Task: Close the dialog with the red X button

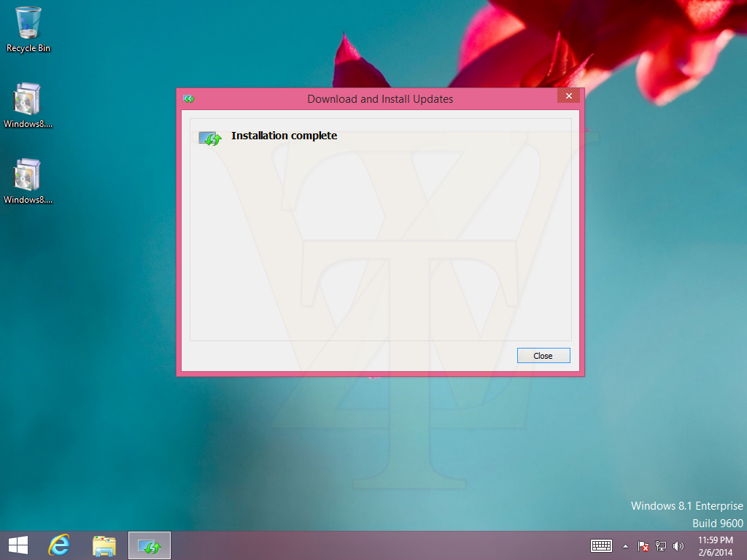Action: pyautogui.click(x=568, y=96)
